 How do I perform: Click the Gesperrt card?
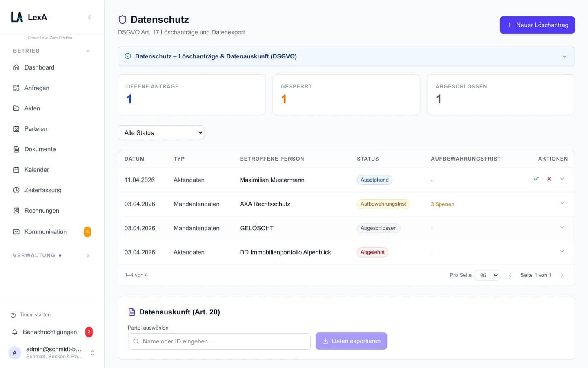[346, 95]
